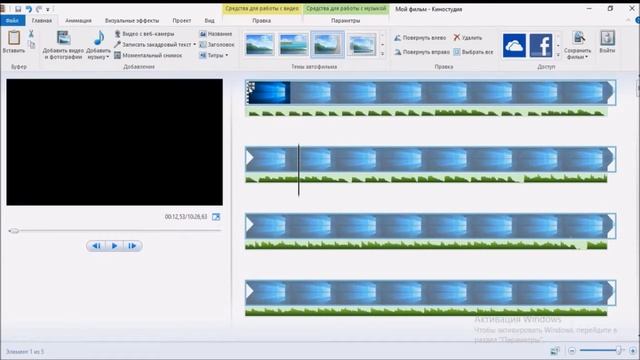Start Видео с веб-камеры recording
The image size is (640, 360).
(x=144, y=34)
